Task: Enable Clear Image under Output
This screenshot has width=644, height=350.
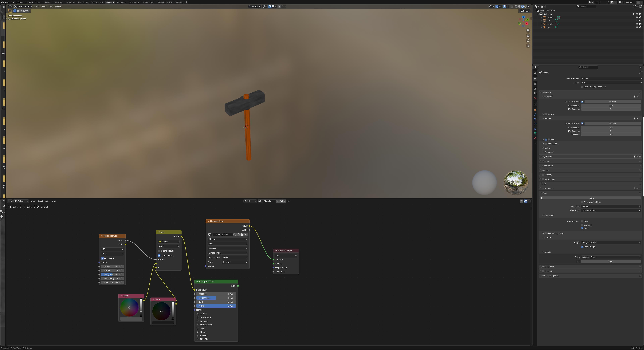Action: (582, 247)
